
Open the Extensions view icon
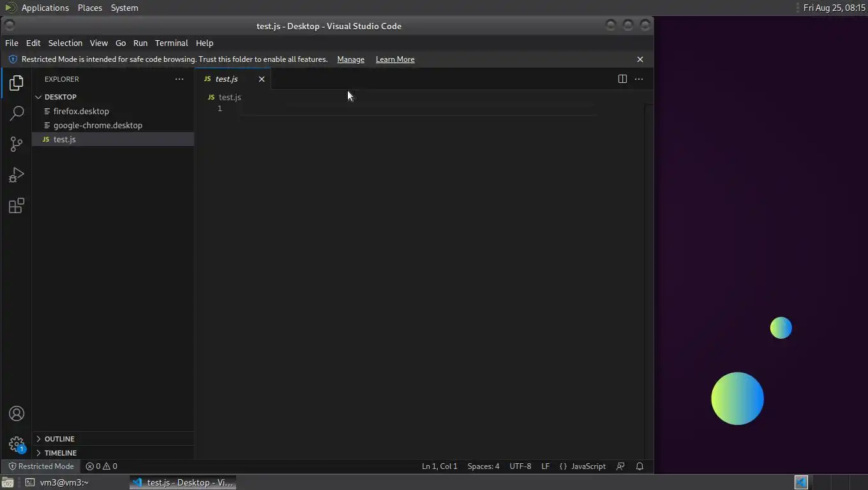(17, 205)
